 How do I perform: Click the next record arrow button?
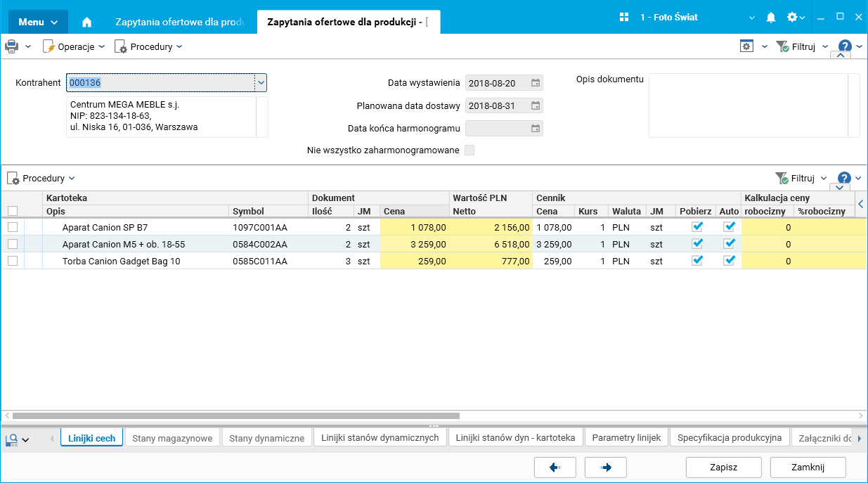point(605,468)
